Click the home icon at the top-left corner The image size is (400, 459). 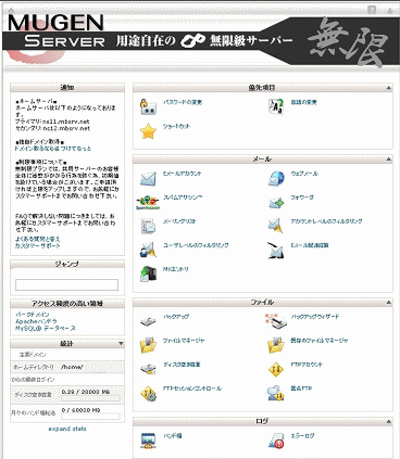(x=11, y=10)
